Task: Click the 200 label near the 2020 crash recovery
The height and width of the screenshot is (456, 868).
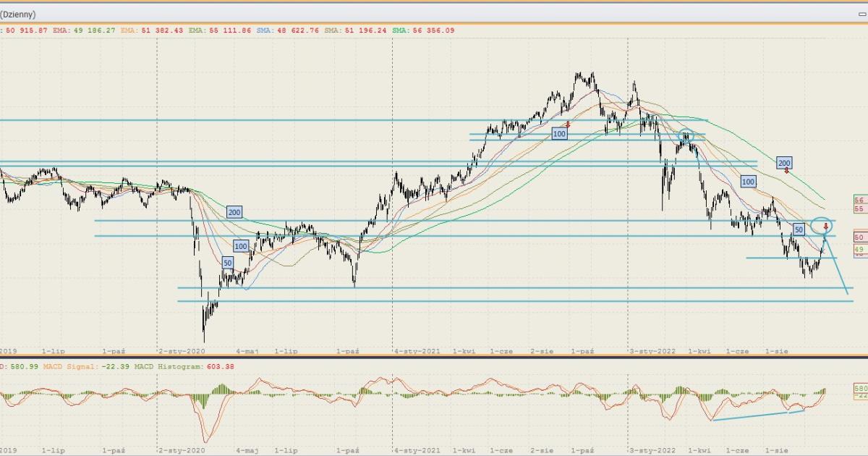Action: click(x=234, y=212)
